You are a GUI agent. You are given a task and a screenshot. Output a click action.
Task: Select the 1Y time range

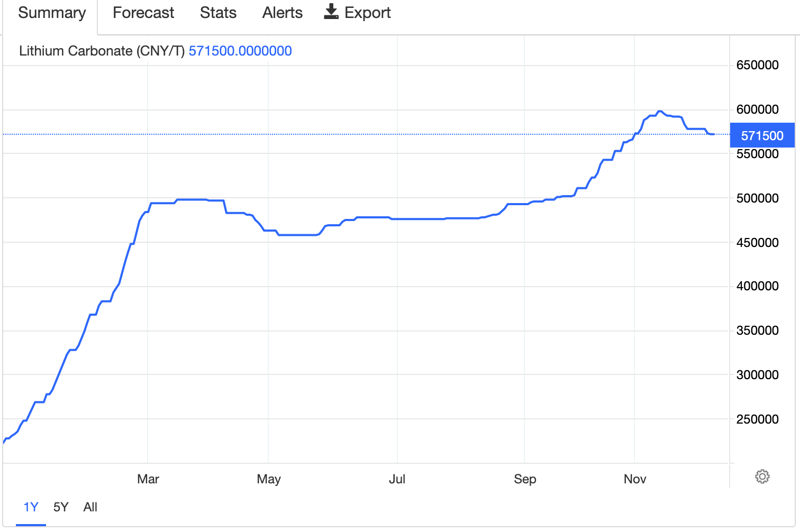31,507
